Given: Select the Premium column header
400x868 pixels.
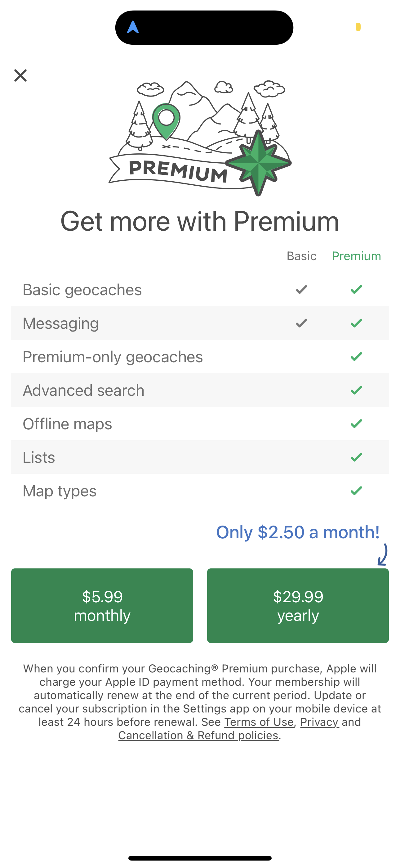Looking at the screenshot, I should point(356,256).
